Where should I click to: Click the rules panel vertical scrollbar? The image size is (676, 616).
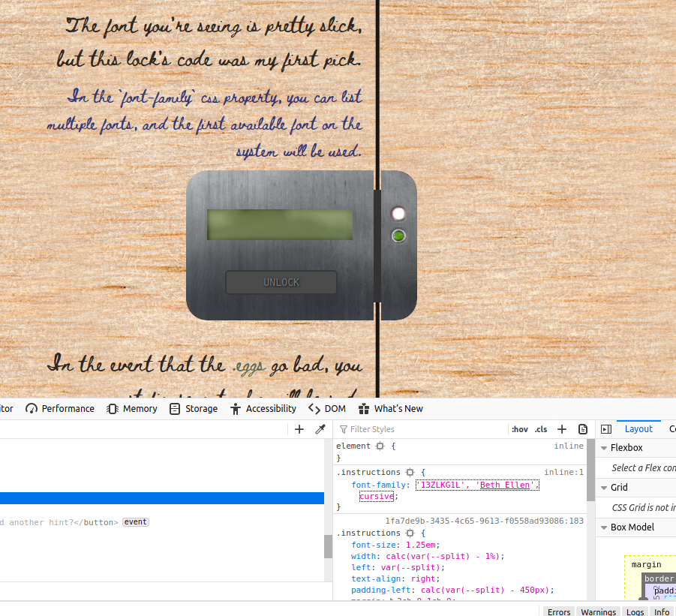click(x=590, y=470)
